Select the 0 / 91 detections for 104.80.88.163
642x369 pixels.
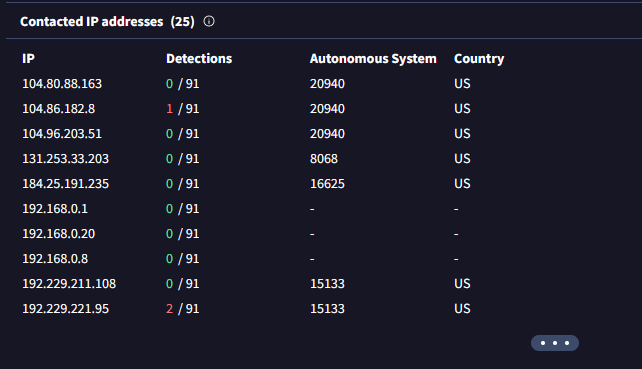[x=183, y=84]
